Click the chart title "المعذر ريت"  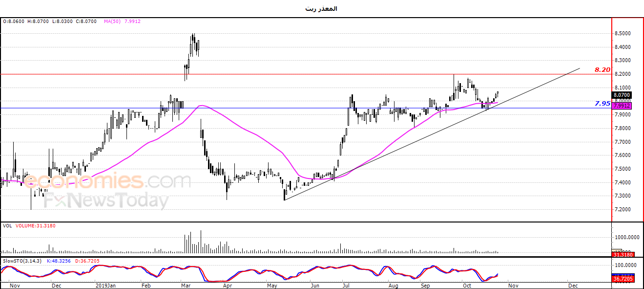pyautogui.click(x=321, y=8)
